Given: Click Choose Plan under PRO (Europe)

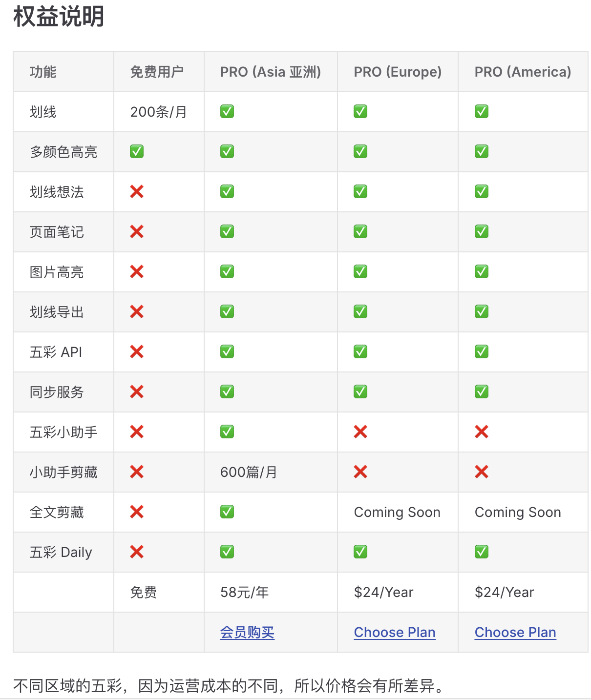Looking at the screenshot, I should pos(395,632).
